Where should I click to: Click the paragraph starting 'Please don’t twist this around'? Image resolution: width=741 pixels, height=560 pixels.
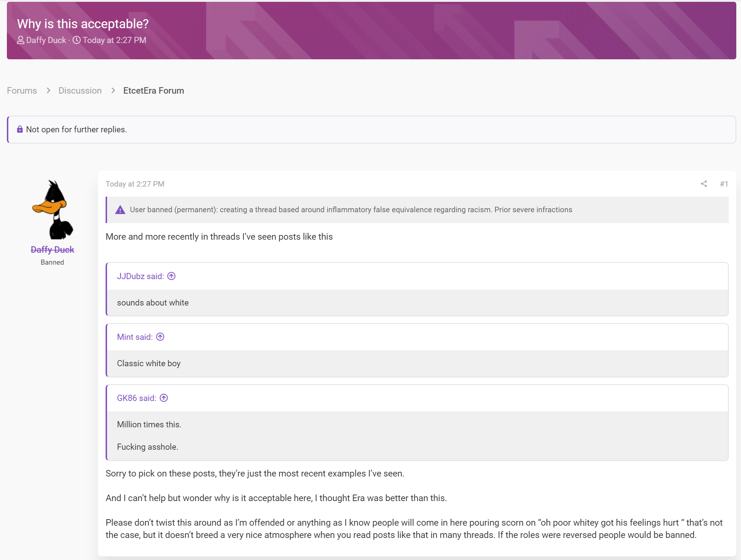coord(414,529)
